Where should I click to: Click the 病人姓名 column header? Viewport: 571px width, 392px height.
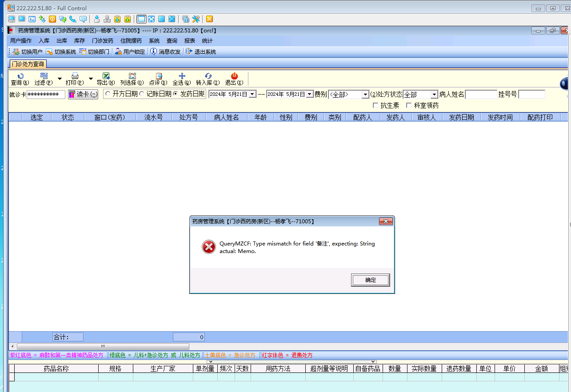(227, 117)
